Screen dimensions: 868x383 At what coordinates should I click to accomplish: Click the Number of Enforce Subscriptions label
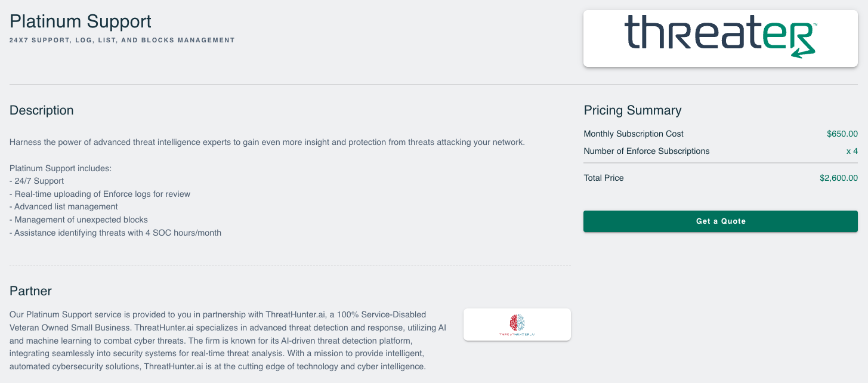click(x=647, y=151)
